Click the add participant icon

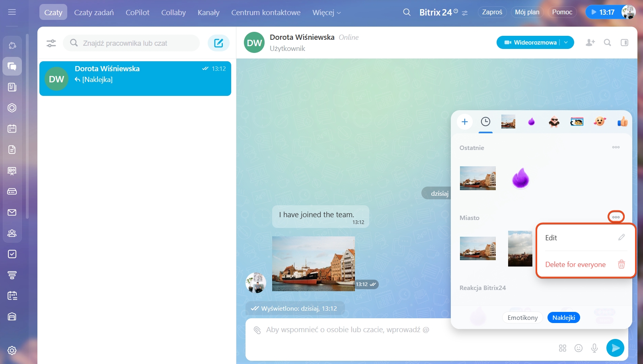click(x=590, y=43)
